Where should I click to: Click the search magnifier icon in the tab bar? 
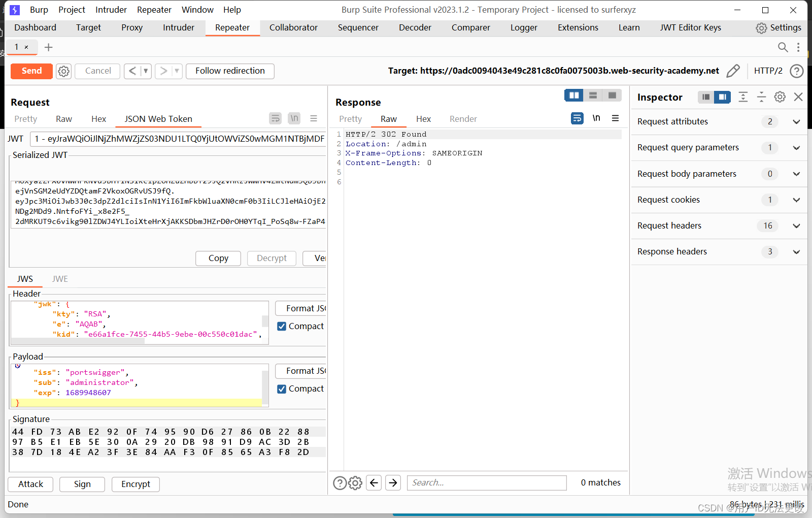pyautogui.click(x=783, y=47)
